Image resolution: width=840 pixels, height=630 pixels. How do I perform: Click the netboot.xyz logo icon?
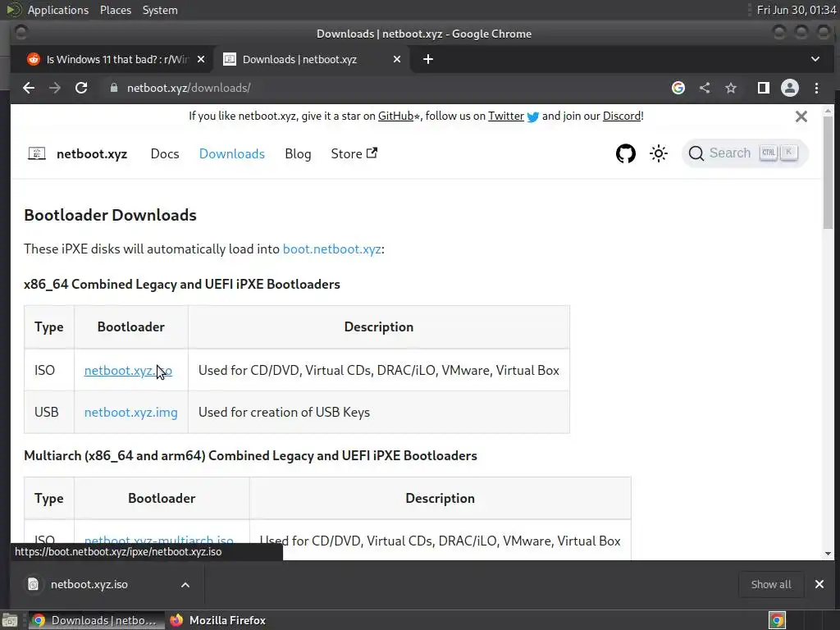(x=36, y=153)
